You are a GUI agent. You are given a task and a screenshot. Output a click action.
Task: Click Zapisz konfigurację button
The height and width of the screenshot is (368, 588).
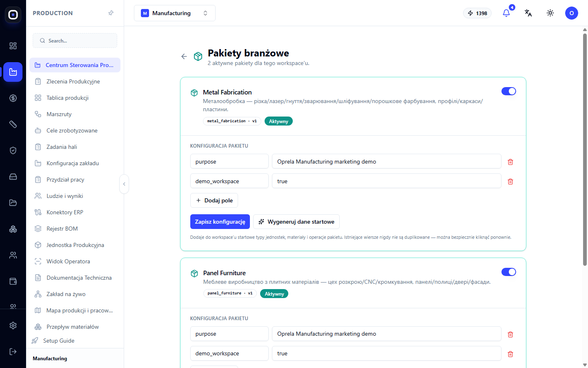click(x=220, y=222)
